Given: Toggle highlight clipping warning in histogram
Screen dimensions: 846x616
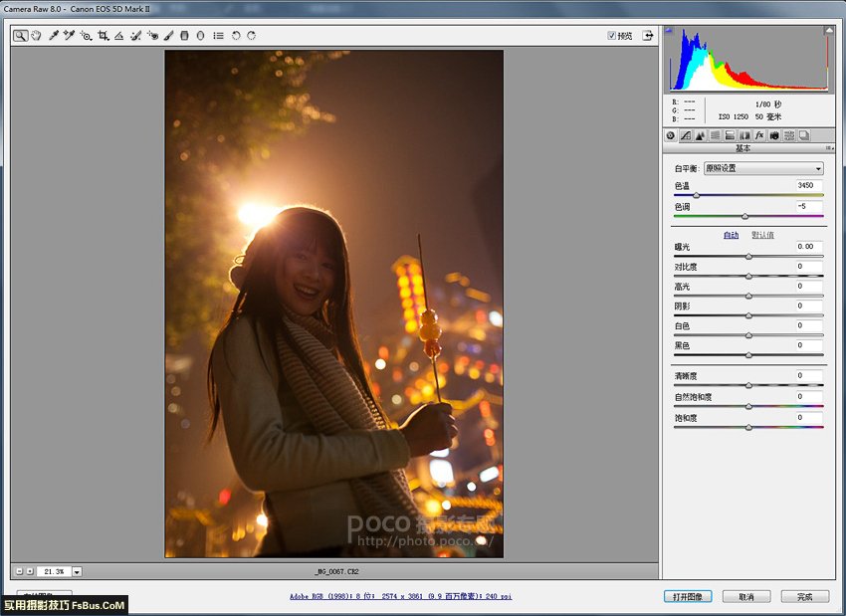Looking at the screenshot, I should (x=828, y=31).
